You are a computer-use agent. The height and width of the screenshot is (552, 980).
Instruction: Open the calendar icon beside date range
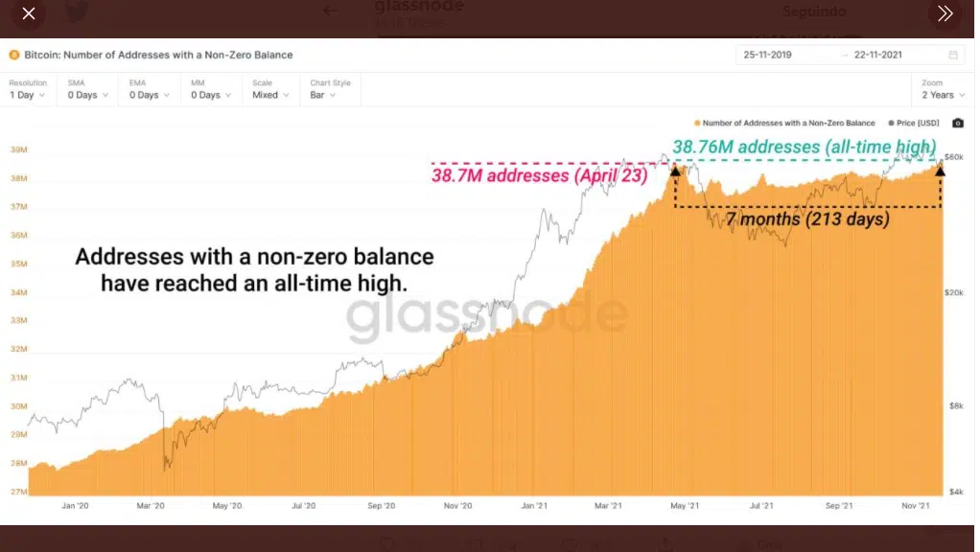pyautogui.click(x=953, y=55)
